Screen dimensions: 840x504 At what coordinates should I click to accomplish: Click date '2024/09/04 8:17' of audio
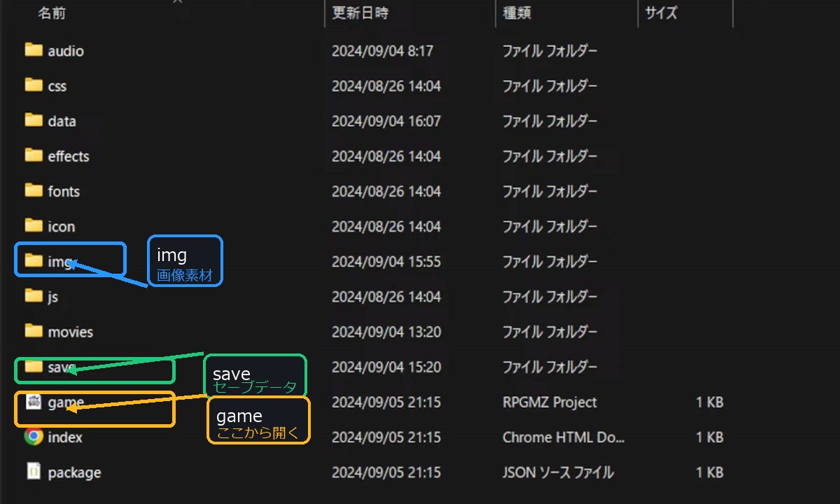[x=382, y=51]
